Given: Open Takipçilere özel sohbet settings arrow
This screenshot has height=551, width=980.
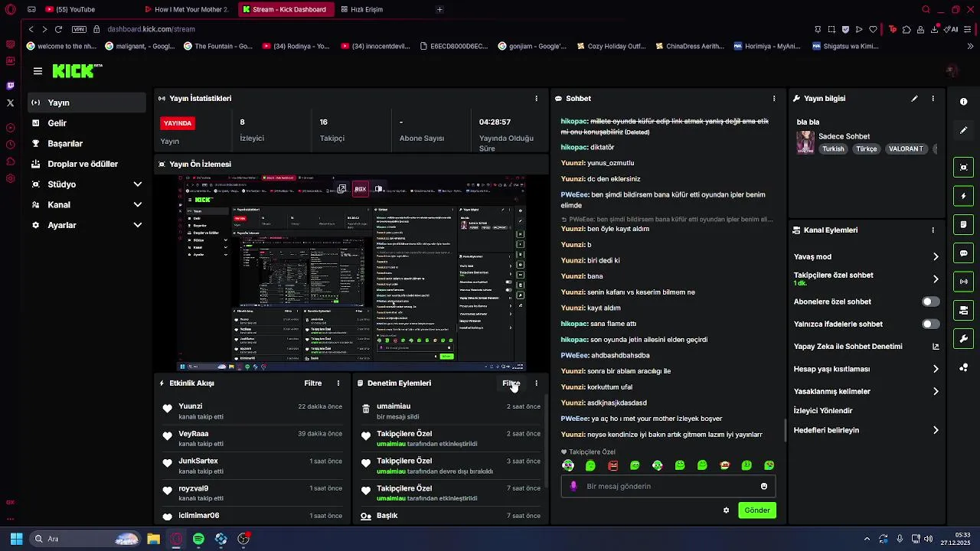Looking at the screenshot, I should (x=936, y=279).
